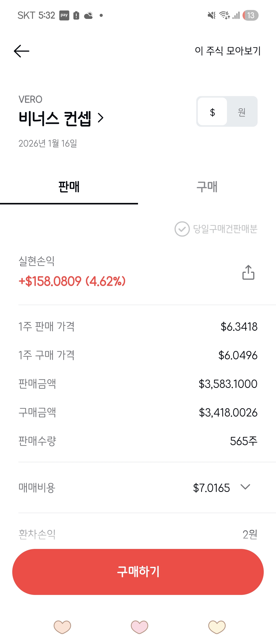
Task: Tap the battery indicator showing 13
Action: (x=250, y=15)
